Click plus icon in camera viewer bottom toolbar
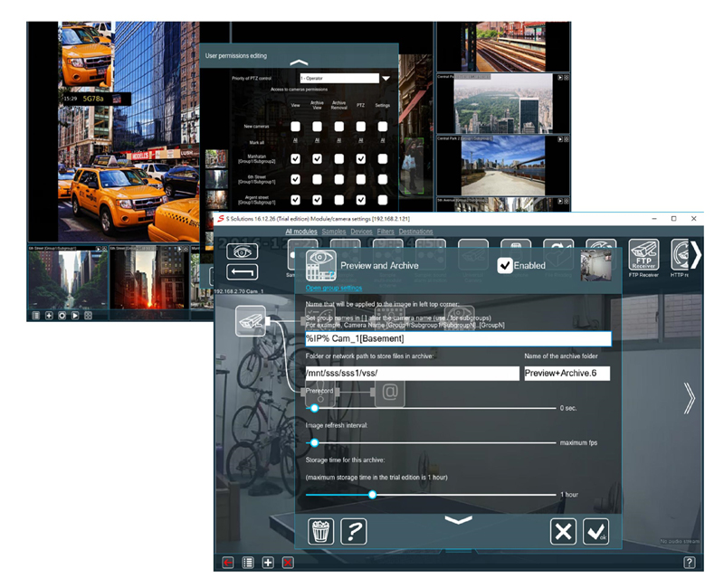724x588 pixels. pos(49,316)
